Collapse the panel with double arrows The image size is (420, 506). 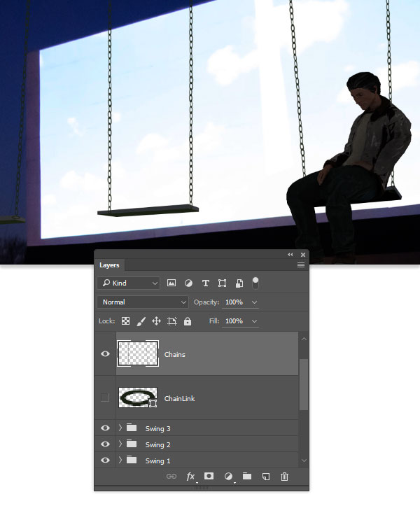[x=290, y=255]
